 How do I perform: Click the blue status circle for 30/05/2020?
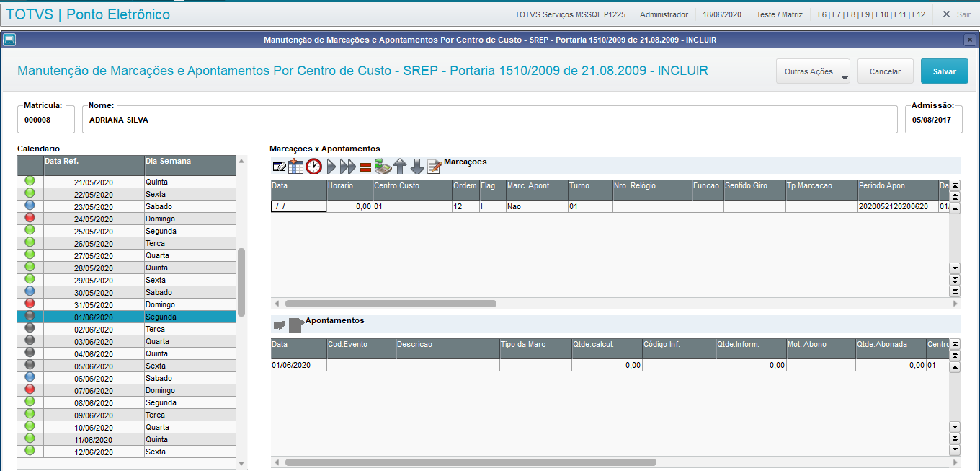point(30,291)
